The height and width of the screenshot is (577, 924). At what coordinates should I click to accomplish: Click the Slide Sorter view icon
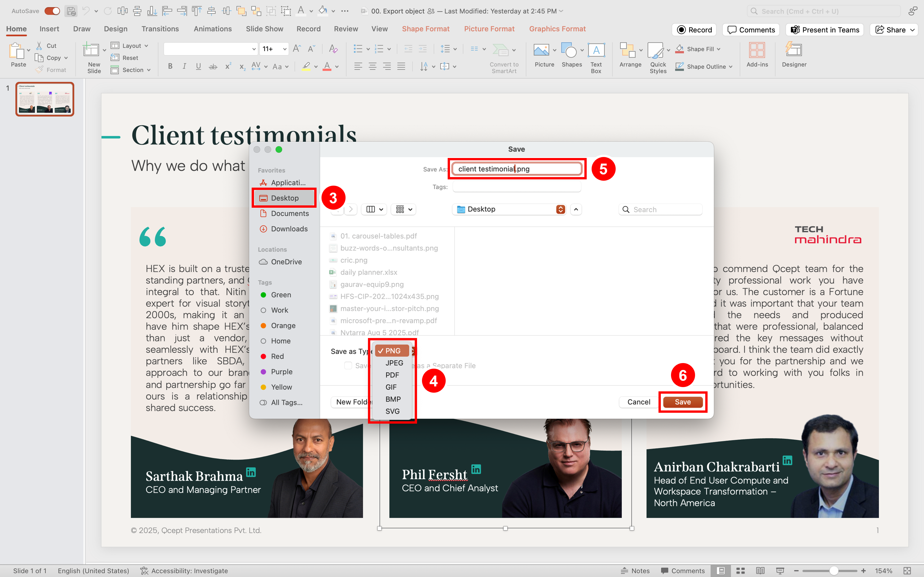[x=740, y=570]
